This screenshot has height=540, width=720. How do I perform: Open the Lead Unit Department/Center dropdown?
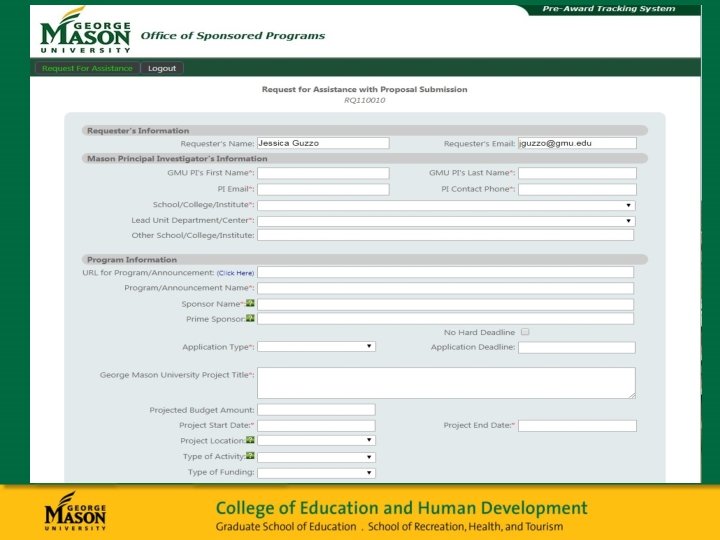pos(446,221)
